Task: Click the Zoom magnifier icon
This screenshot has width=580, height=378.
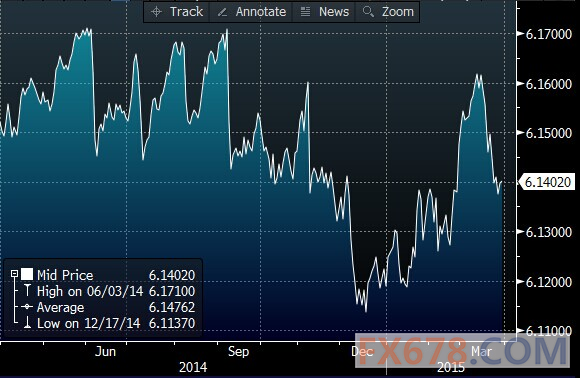Action: pos(368,12)
